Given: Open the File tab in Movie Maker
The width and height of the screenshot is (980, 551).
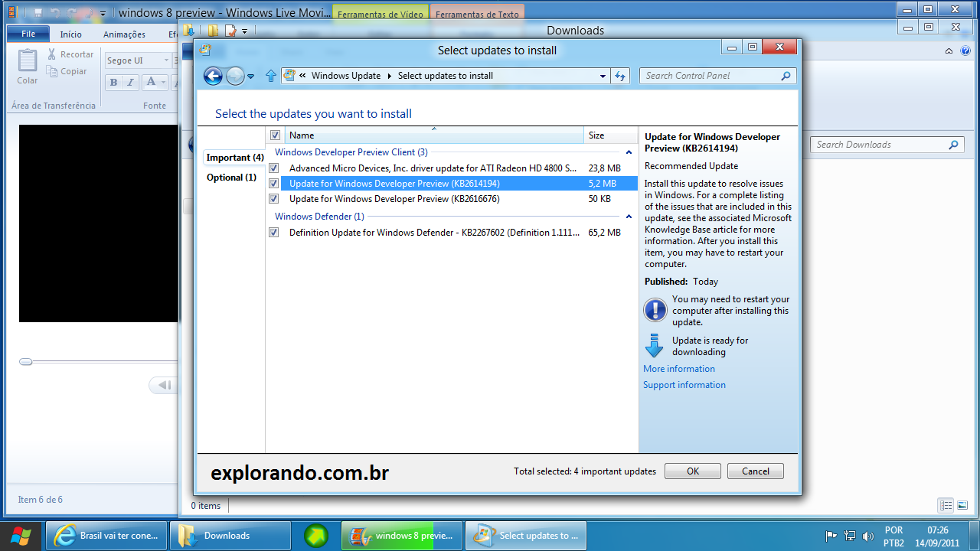Looking at the screenshot, I should 28,34.
